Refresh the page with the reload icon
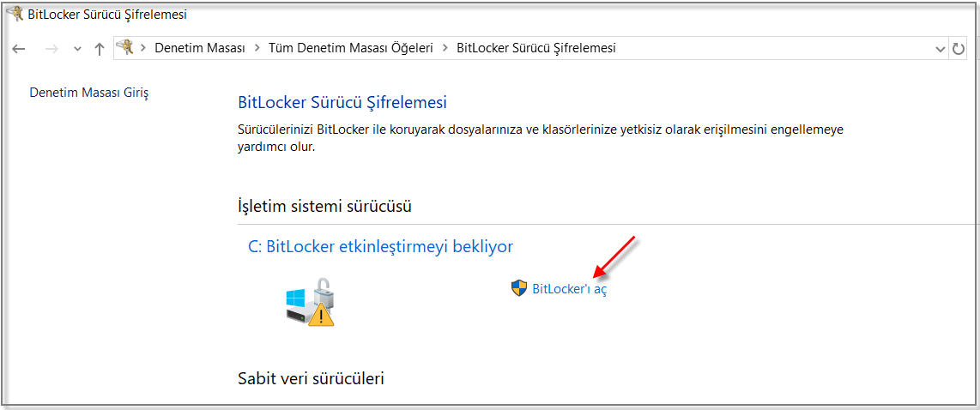This screenshot has height=410, width=980. pos(959,49)
